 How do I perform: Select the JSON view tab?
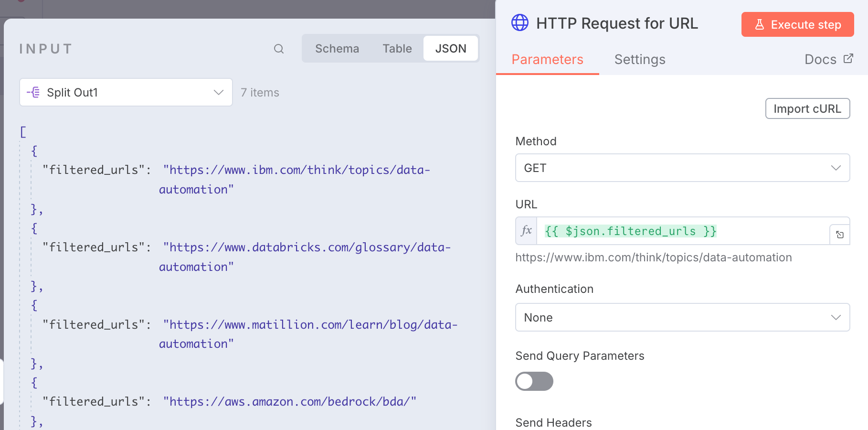coord(450,49)
